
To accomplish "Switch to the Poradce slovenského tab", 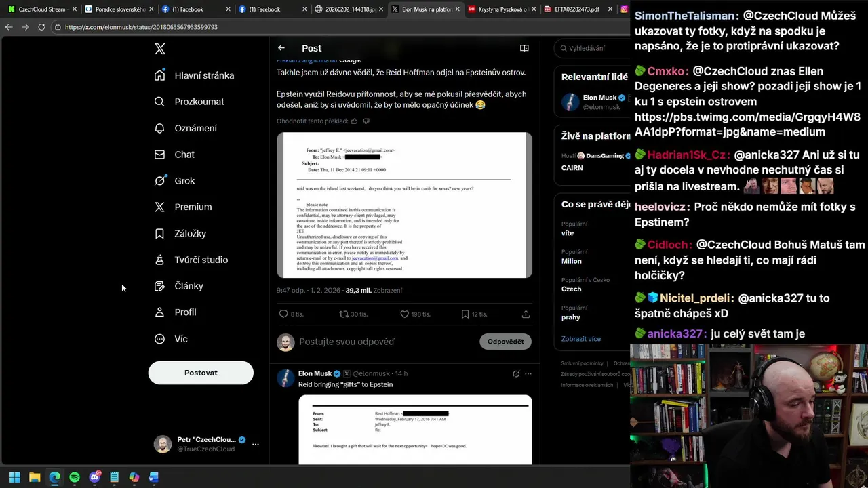I will click(x=117, y=9).
